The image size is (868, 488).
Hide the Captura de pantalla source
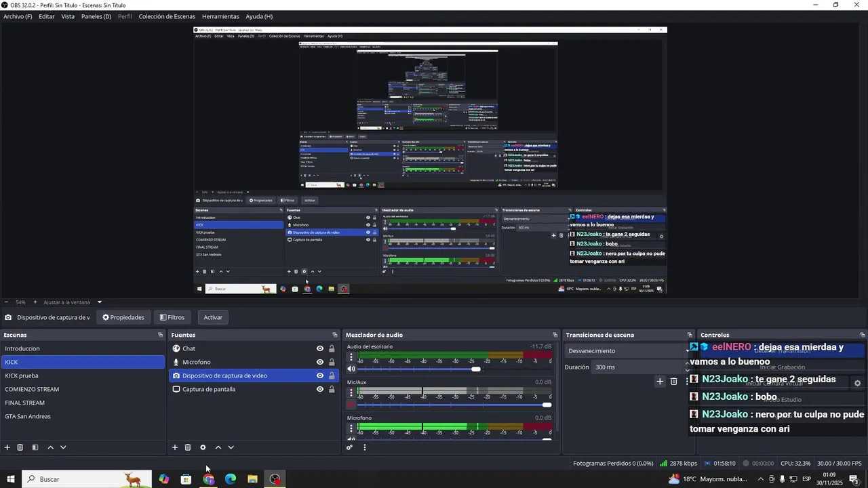(x=320, y=389)
